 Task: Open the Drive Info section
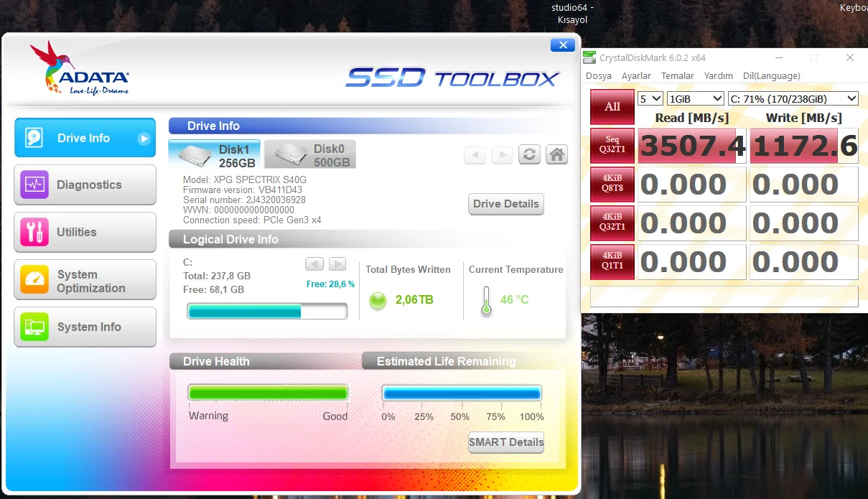tap(85, 138)
